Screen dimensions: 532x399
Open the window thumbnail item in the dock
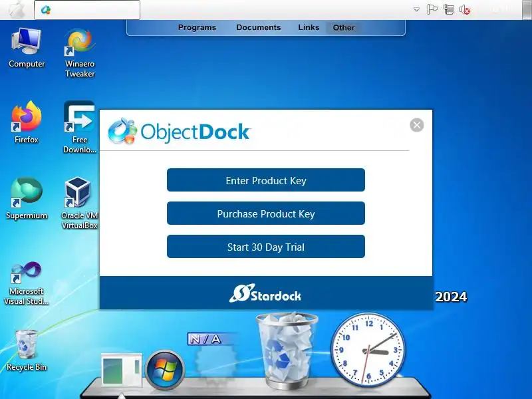pyautogui.click(x=122, y=370)
